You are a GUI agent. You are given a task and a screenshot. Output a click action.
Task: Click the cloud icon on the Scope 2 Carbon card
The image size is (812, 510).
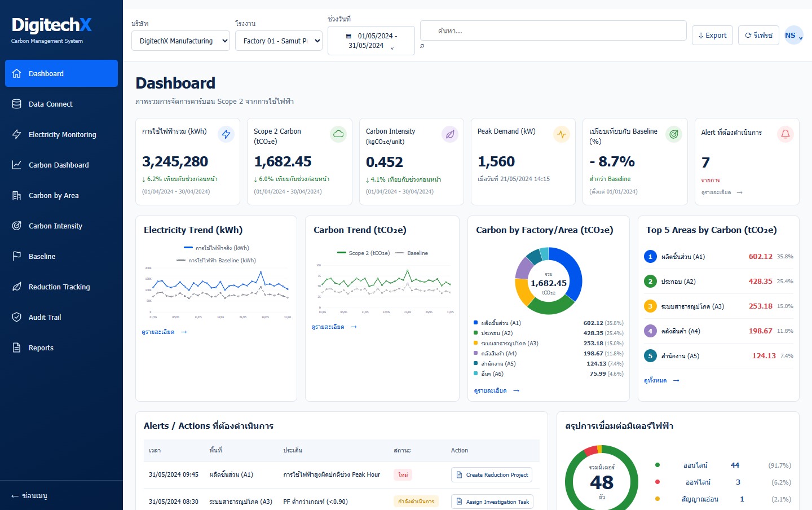coord(338,134)
